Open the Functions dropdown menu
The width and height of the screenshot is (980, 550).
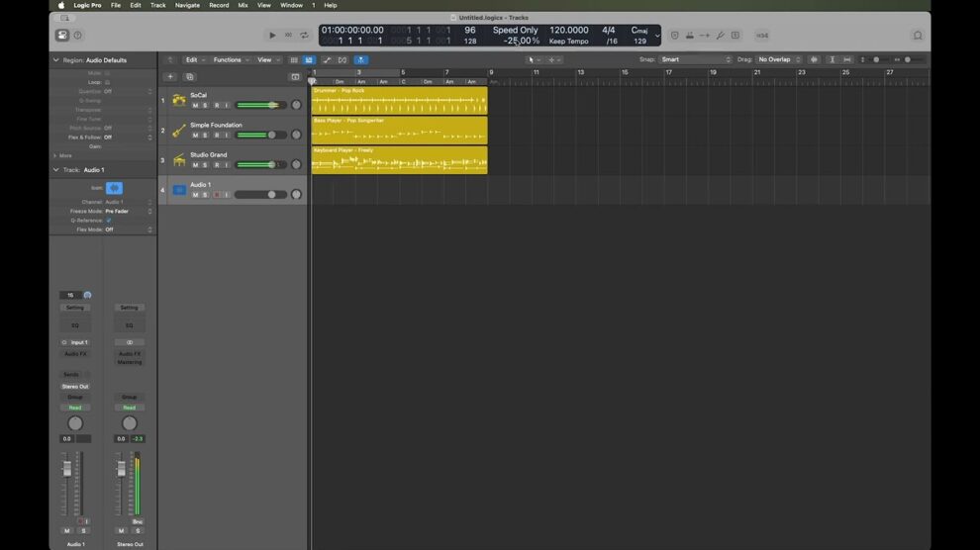click(x=232, y=60)
